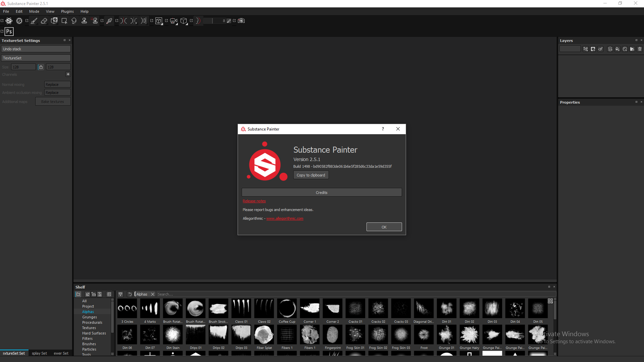Click Add folder icon in Layers
Screen dimensions: 644x362
[x=632, y=49]
